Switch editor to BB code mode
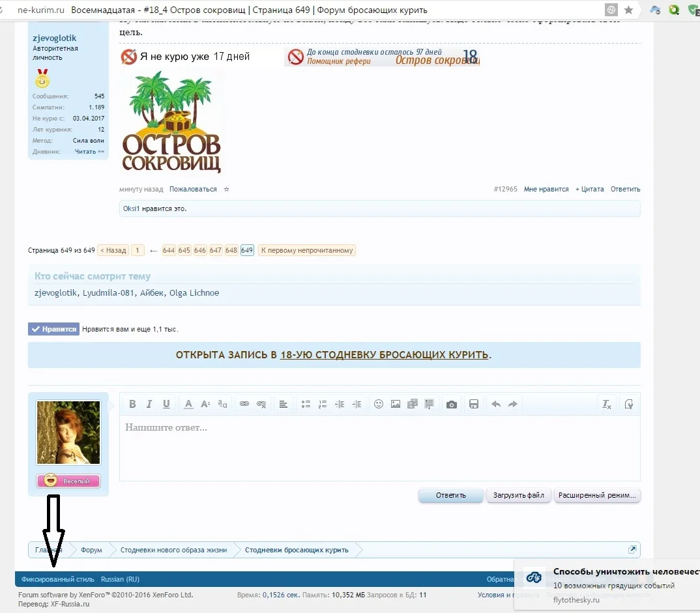The height and width of the screenshot is (613, 700). pyautogui.click(x=628, y=404)
